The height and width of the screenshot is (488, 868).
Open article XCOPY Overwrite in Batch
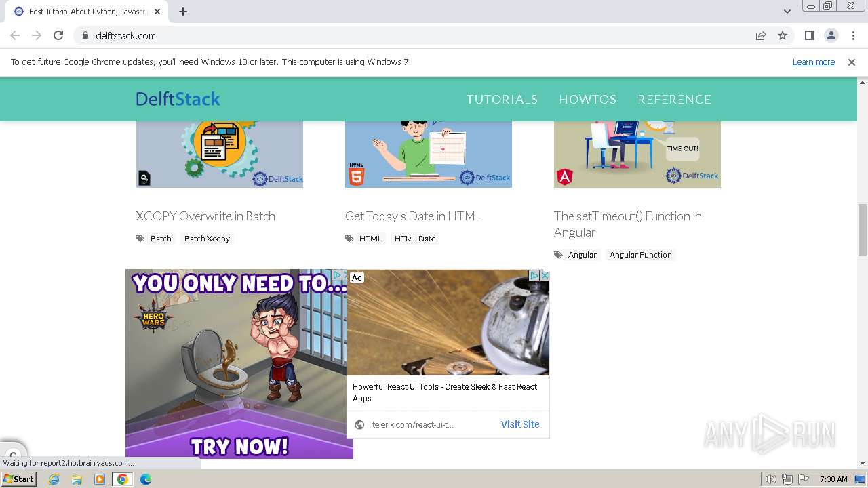point(205,216)
